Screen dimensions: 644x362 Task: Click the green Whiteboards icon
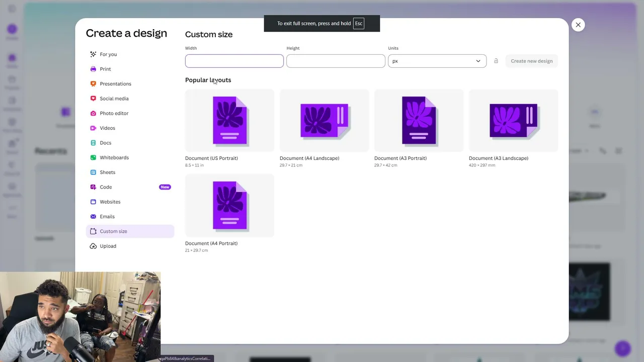(93, 157)
